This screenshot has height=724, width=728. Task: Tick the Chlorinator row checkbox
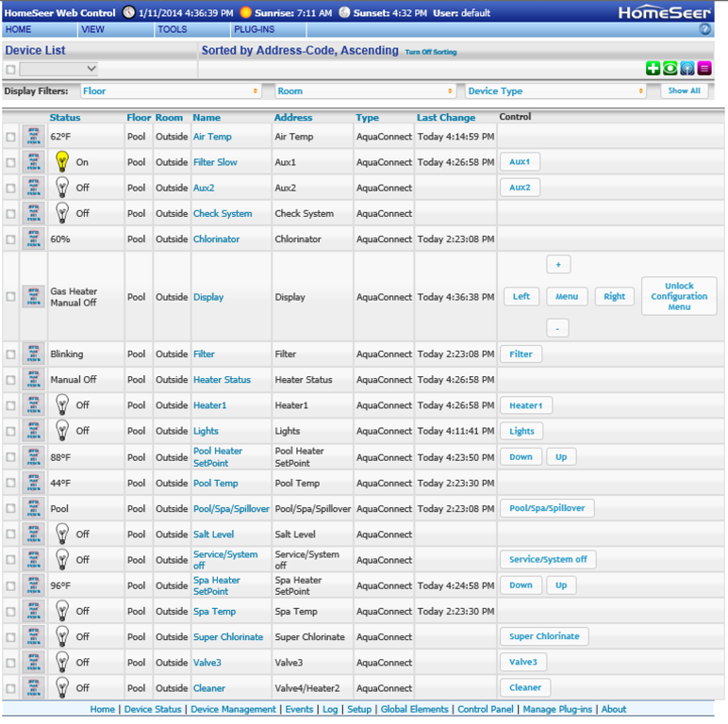(x=10, y=239)
